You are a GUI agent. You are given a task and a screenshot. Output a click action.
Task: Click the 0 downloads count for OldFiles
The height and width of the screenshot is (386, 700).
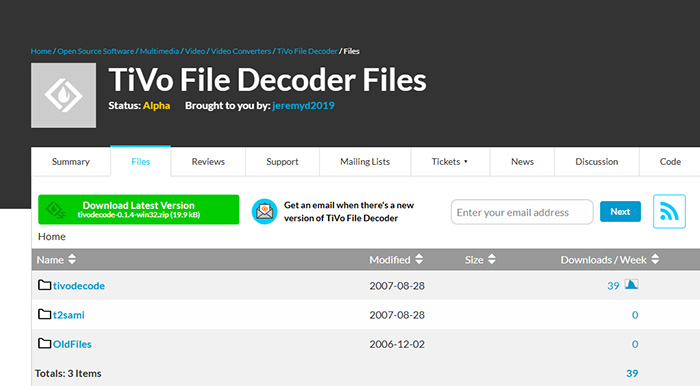[x=635, y=344]
